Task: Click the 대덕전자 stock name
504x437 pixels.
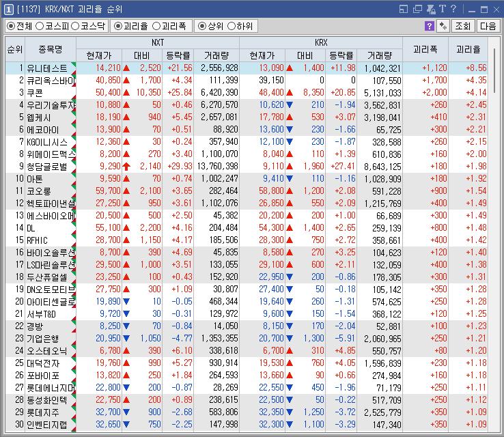Action: [x=43, y=363]
